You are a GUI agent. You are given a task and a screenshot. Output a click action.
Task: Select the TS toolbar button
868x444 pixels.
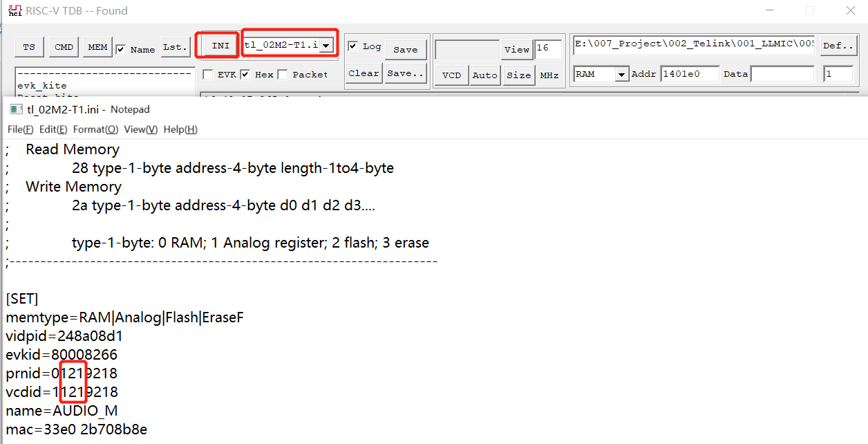pyautogui.click(x=29, y=47)
